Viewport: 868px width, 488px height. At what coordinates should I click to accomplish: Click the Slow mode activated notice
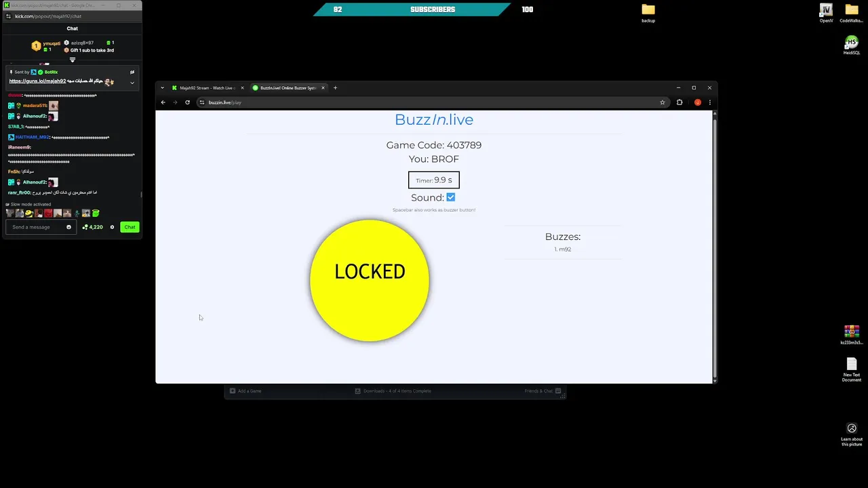coord(28,204)
